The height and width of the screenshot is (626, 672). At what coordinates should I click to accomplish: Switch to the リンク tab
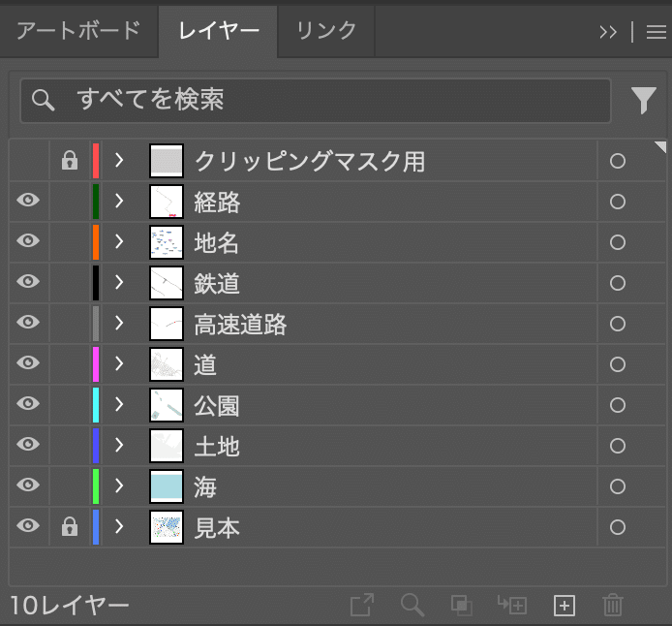coord(326,31)
